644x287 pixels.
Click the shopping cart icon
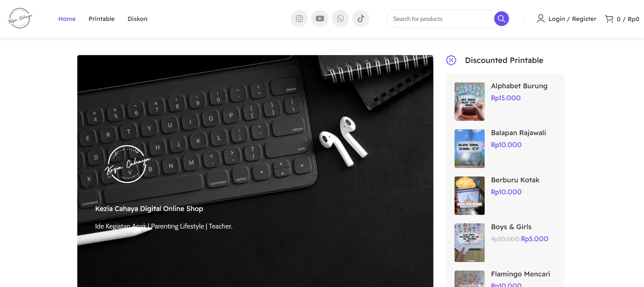609,19
